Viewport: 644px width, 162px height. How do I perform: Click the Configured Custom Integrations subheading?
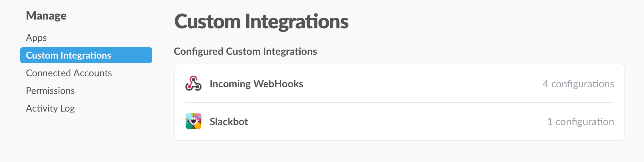click(245, 51)
